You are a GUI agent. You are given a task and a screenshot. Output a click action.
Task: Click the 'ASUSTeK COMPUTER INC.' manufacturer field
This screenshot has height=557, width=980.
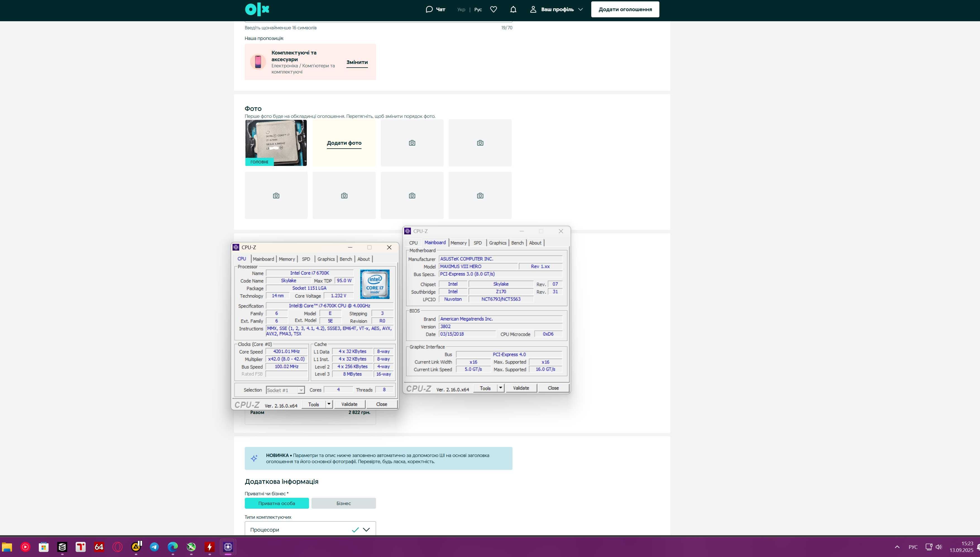[500, 259]
